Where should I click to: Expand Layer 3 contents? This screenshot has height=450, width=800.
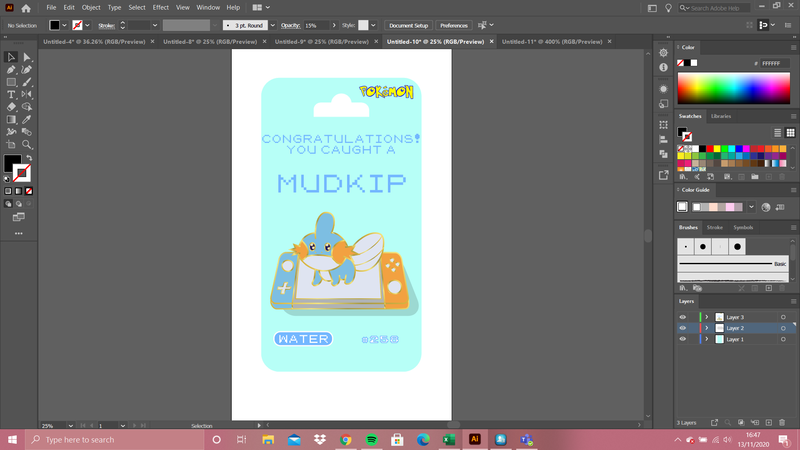[707, 317]
